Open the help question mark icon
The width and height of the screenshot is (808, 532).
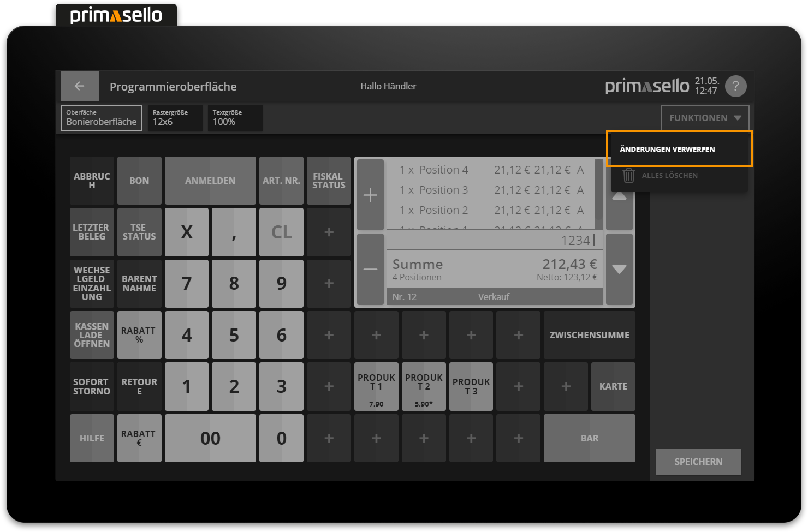[735, 86]
